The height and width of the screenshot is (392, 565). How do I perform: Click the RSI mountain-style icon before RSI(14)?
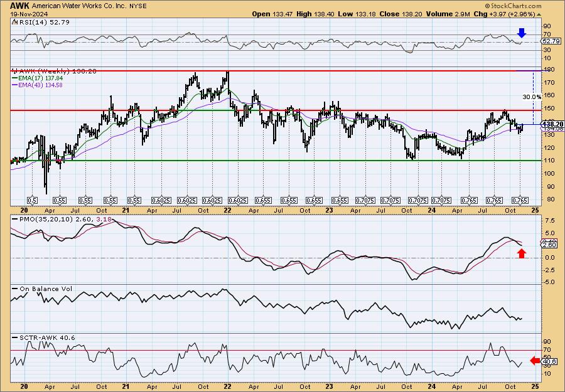[x=14, y=22]
